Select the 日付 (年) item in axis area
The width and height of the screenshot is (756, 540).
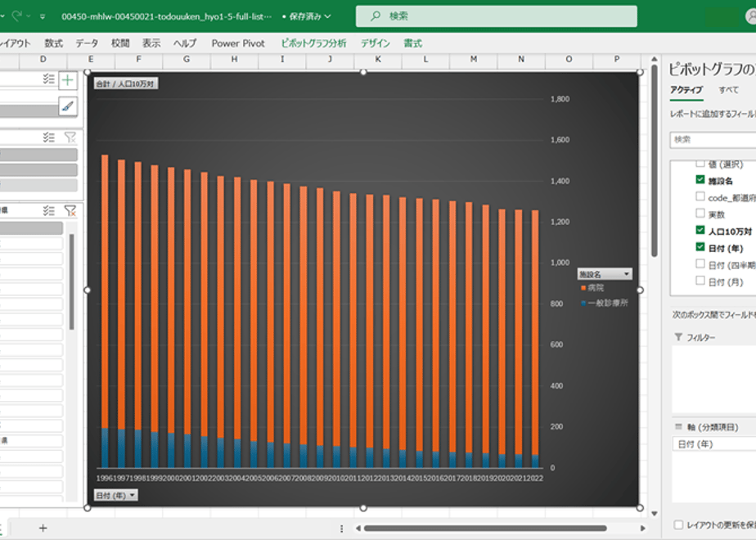click(x=714, y=444)
